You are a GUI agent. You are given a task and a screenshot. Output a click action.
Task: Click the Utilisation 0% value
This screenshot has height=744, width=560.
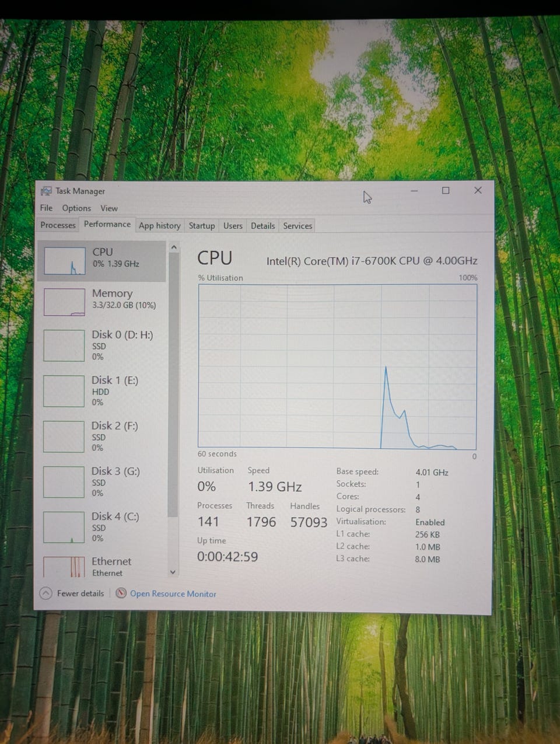point(206,487)
